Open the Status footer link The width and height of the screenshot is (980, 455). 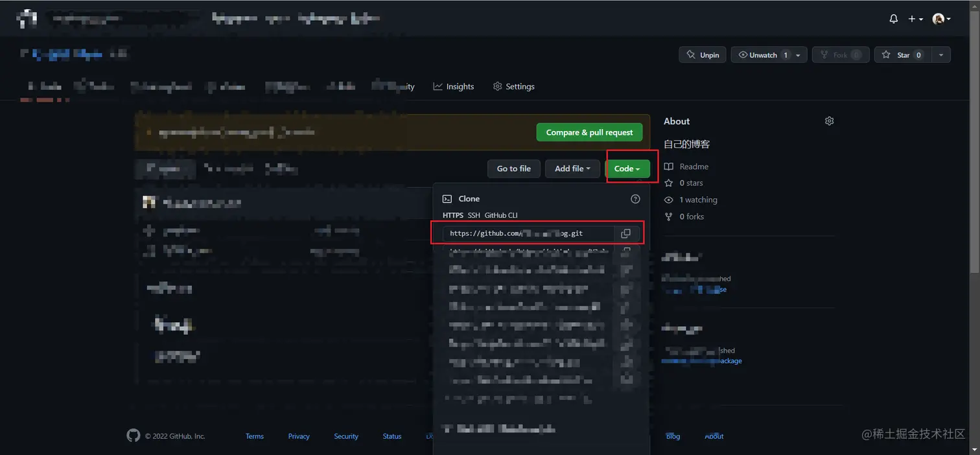(392, 436)
